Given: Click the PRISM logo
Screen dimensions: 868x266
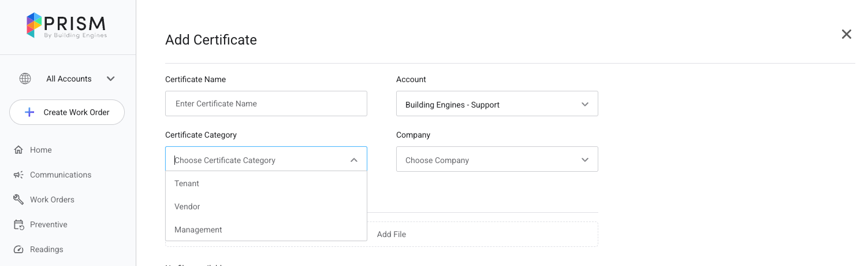Looking at the screenshot, I should pyautogui.click(x=66, y=26).
